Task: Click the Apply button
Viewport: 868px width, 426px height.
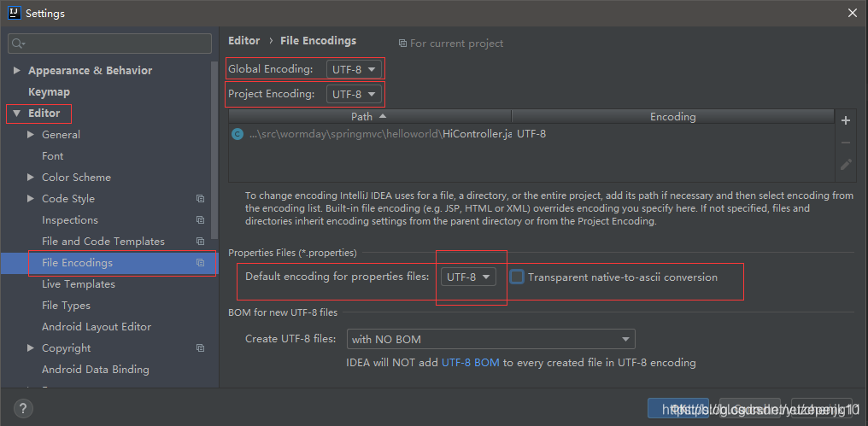Action: pyautogui.click(x=822, y=409)
